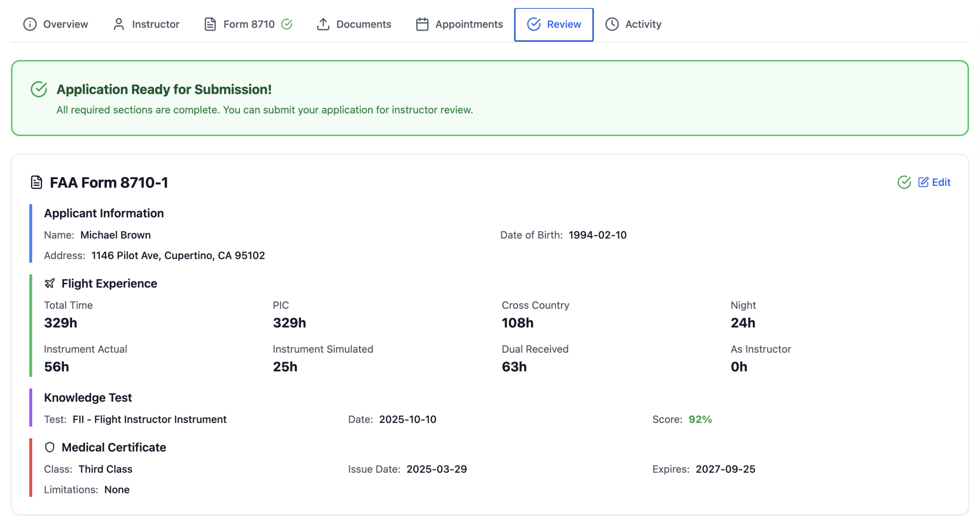Click the Form 8710 document icon in tab bar
980x521 pixels.
210,24
